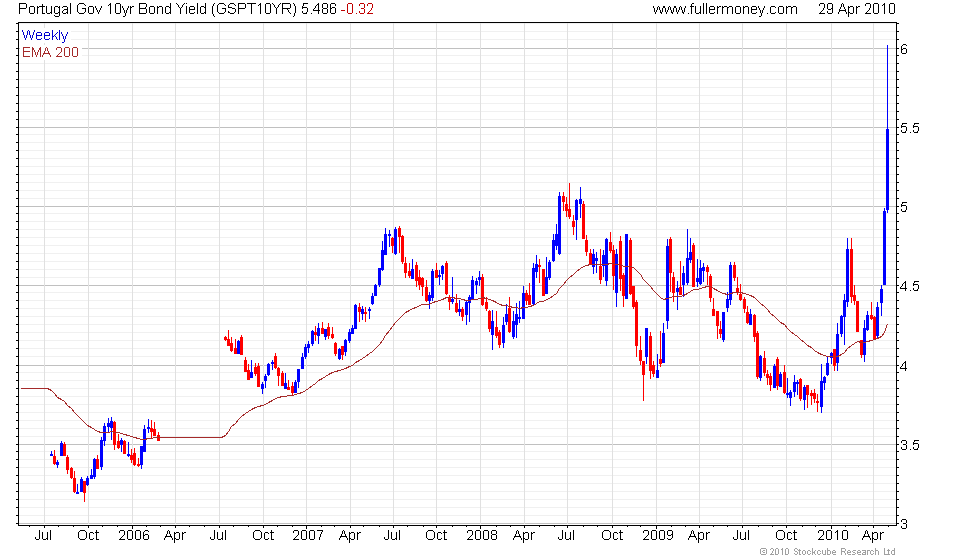Image resolution: width=980 pixels, height=560 pixels.
Task: Click the latest weekly candle spiking to 6
Action: [888, 128]
